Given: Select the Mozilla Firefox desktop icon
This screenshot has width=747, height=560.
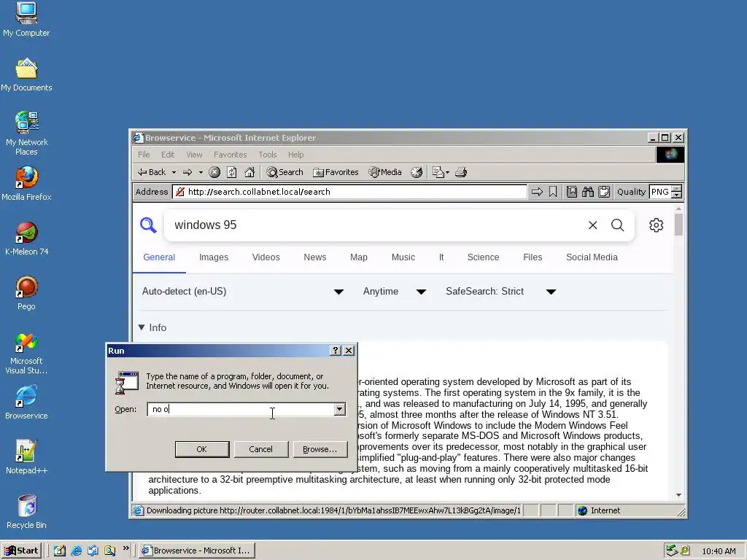Looking at the screenshot, I should click(26, 183).
